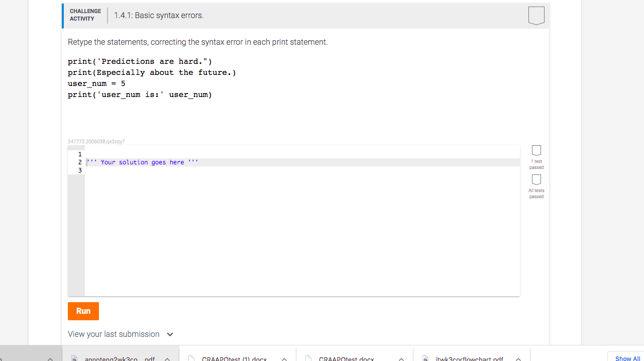
Task: Select line number 1 in the editor gutter
Action: (x=79, y=154)
